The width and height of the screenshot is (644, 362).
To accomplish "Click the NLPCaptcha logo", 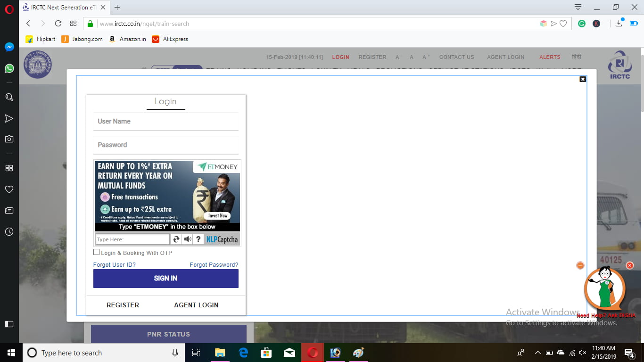I will click(222, 239).
